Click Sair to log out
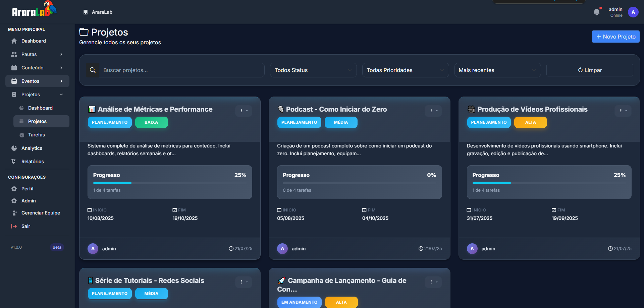 37,226
